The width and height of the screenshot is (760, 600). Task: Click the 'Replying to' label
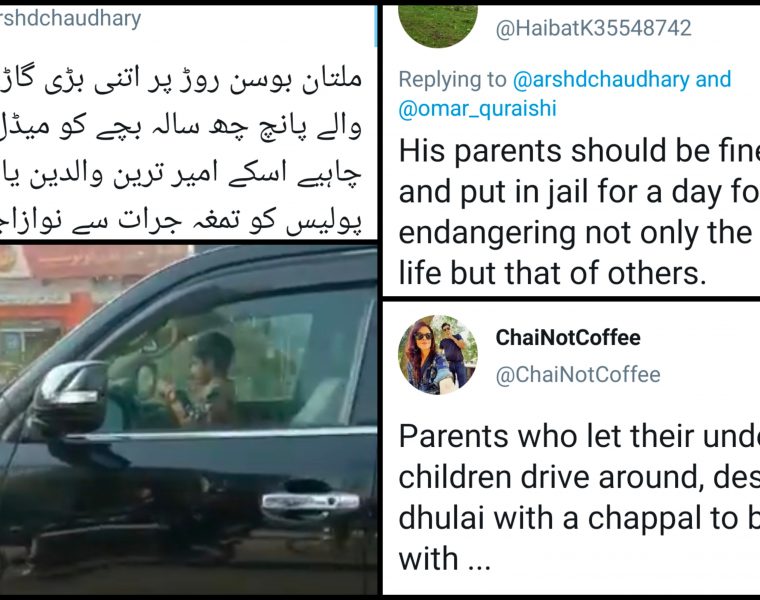[x=452, y=79]
